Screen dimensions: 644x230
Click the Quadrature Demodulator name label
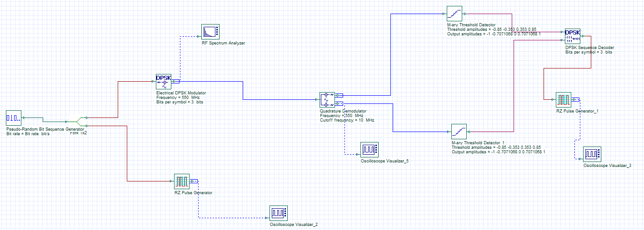(x=343, y=111)
